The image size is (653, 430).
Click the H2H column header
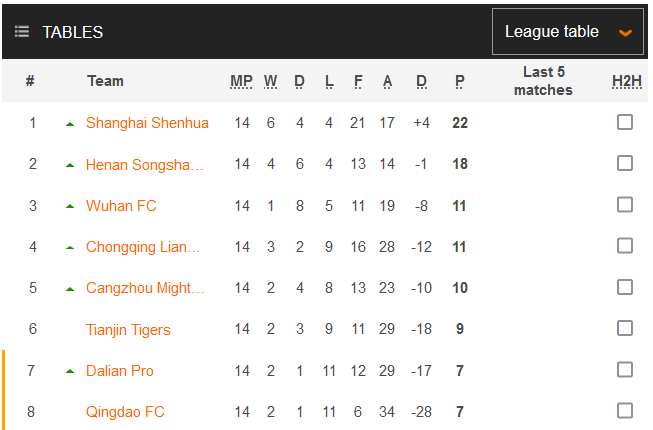click(x=625, y=81)
